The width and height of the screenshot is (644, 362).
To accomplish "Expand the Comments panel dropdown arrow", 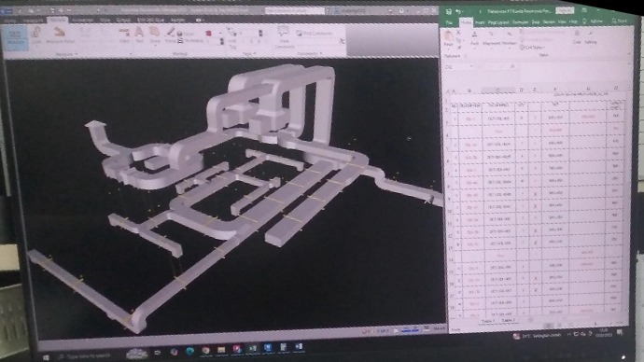I will coord(320,54).
